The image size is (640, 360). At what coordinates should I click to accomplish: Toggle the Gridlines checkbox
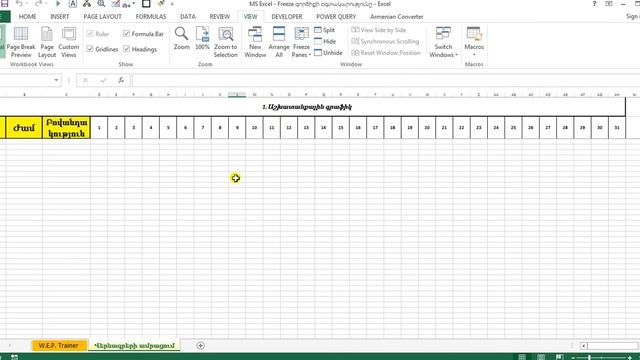click(102, 49)
